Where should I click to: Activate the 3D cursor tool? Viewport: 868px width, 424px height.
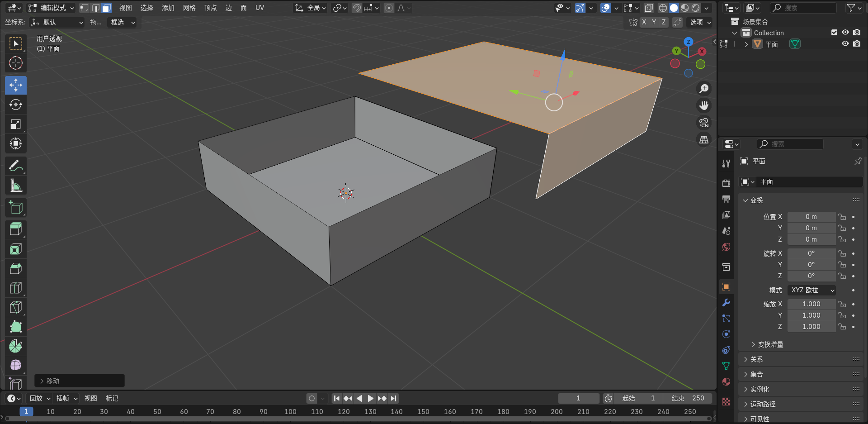coord(16,63)
